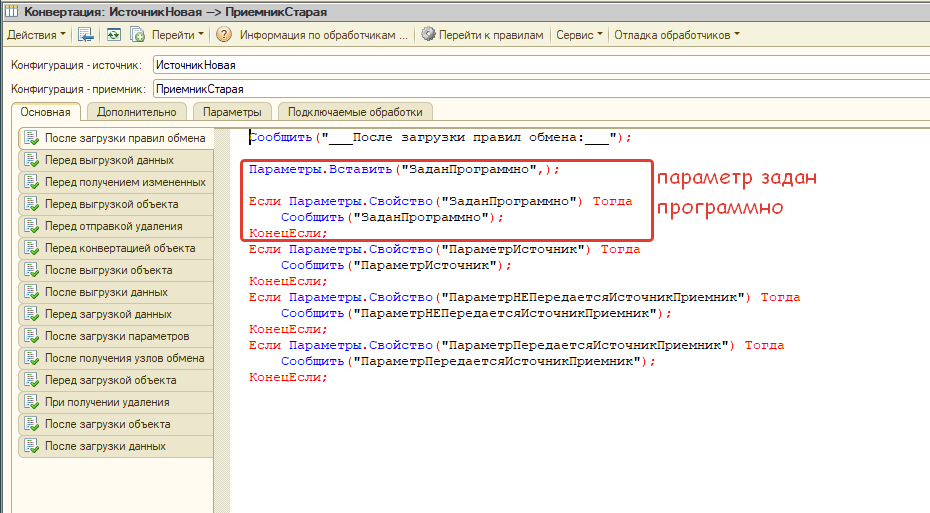This screenshot has width=930, height=513.
Task: Select handler После загрузки данных
Action: pos(116,445)
